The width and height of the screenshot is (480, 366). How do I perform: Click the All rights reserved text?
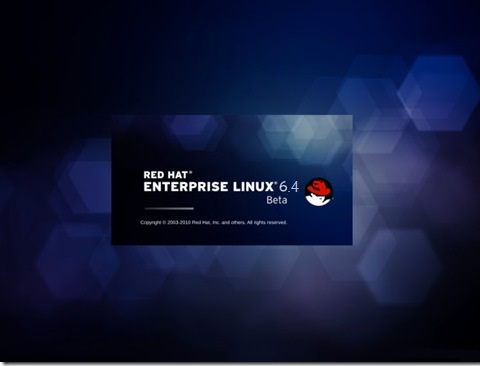click(267, 222)
